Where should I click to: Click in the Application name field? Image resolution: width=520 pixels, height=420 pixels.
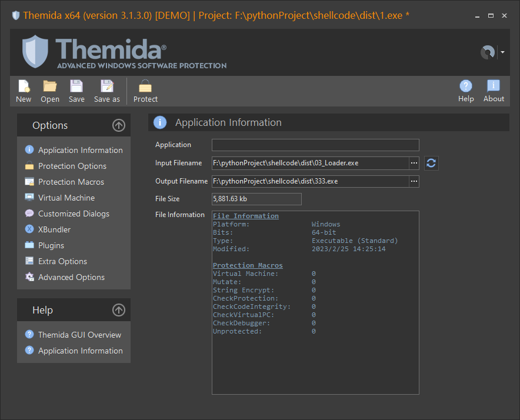(315, 145)
